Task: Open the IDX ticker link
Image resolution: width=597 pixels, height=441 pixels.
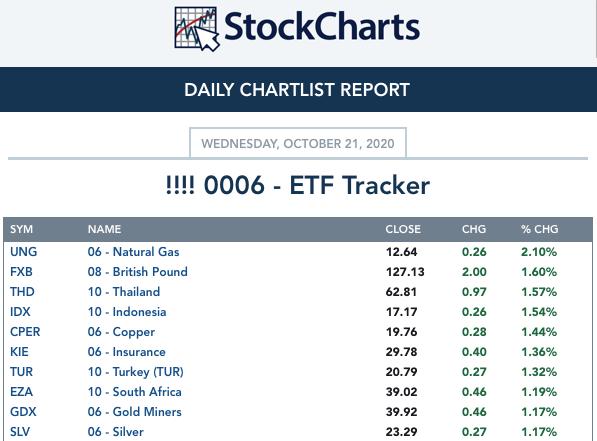Action: tap(20, 312)
